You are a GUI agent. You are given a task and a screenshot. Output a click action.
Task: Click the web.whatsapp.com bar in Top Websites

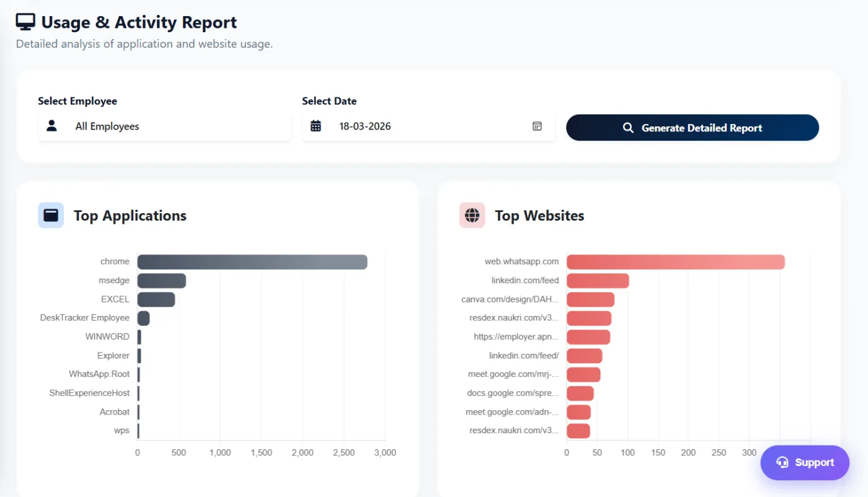click(676, 262)
